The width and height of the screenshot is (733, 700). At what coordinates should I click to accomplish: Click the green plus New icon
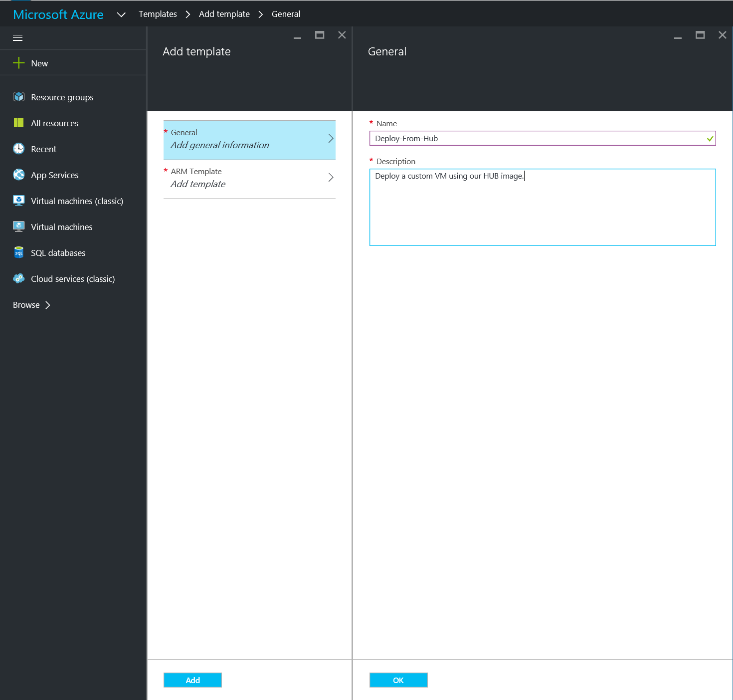coord(19,63)
